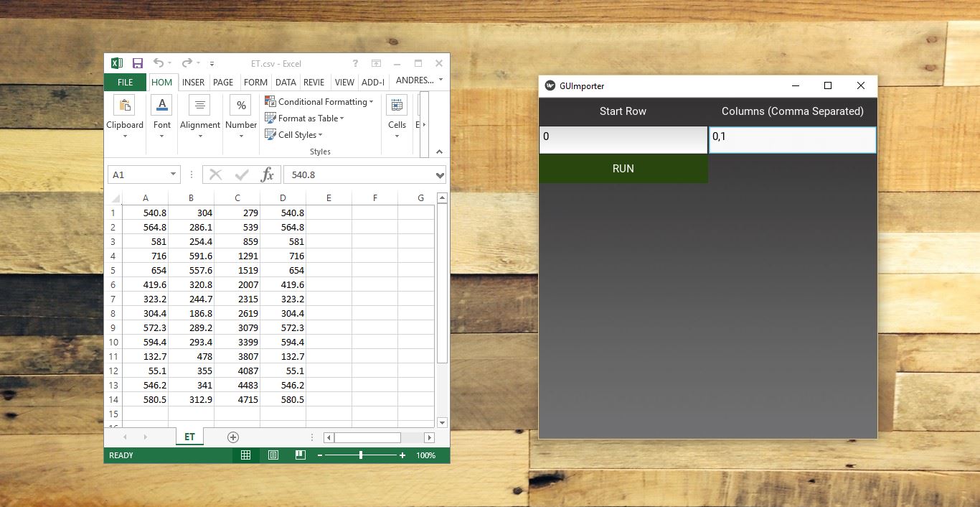The width and height of the screenshot is (980, 507).
Task: Click cell C10 containing 3399
Action: point(237,342)
